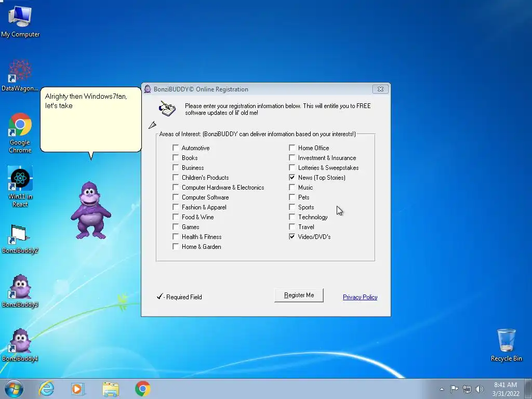Tick the Health & Fitness checkbox
This screenshot has height=399, width=532.
coord(176,236)
